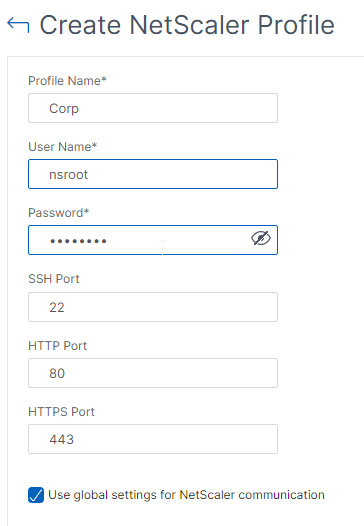Click inside the Password input field
The image size is (364, 526).
click(153, 240)
